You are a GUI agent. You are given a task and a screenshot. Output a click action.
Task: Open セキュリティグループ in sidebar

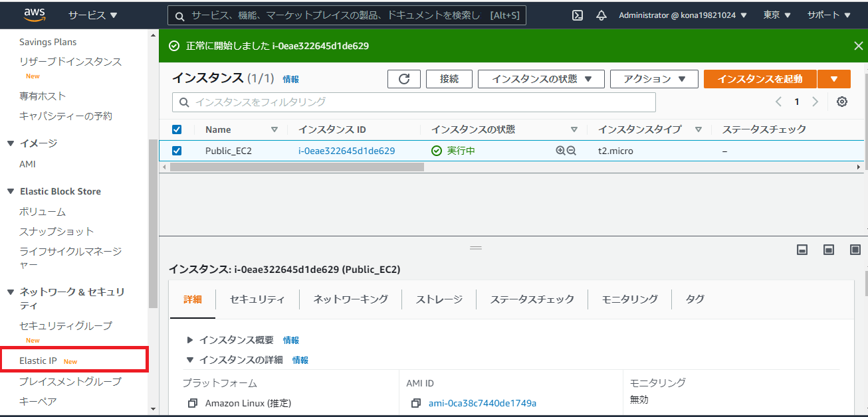(66, 326)
